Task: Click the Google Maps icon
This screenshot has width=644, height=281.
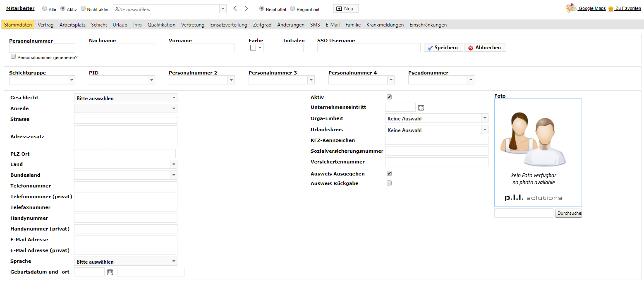Action: pos(571,8)
